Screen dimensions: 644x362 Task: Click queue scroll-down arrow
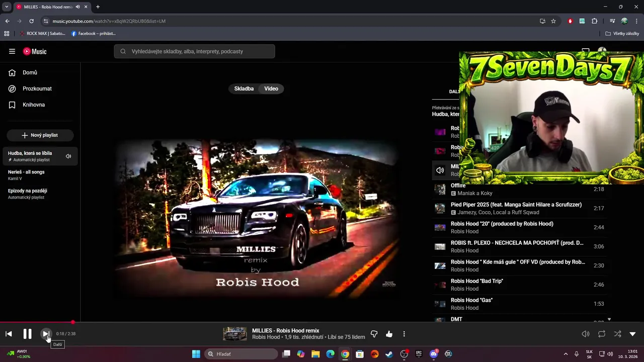tap(609, 319)
